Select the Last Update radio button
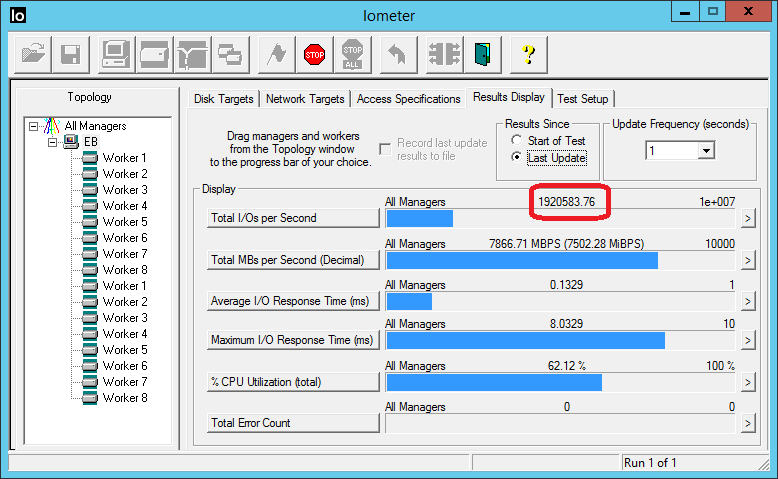Screen dimensions: 778x479 click(x=517, y=158)
